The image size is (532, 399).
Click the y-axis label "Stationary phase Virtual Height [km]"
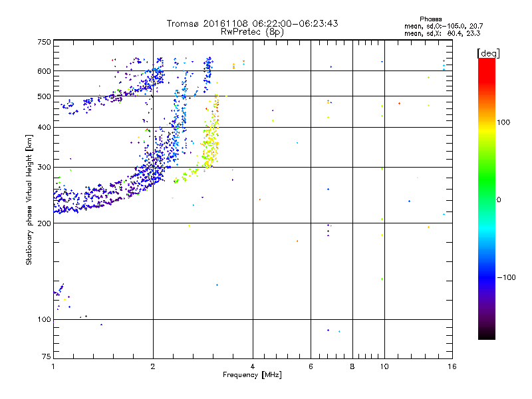[x=29, y=199]
